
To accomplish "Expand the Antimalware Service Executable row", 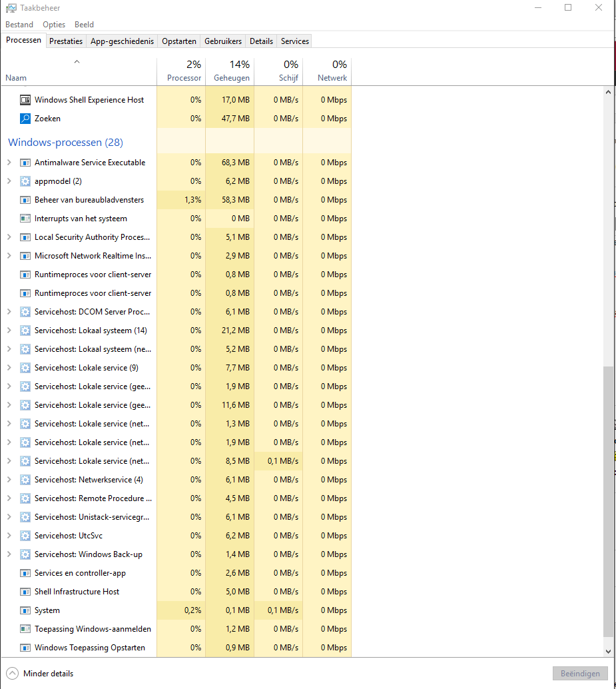I will click(9, 163).
